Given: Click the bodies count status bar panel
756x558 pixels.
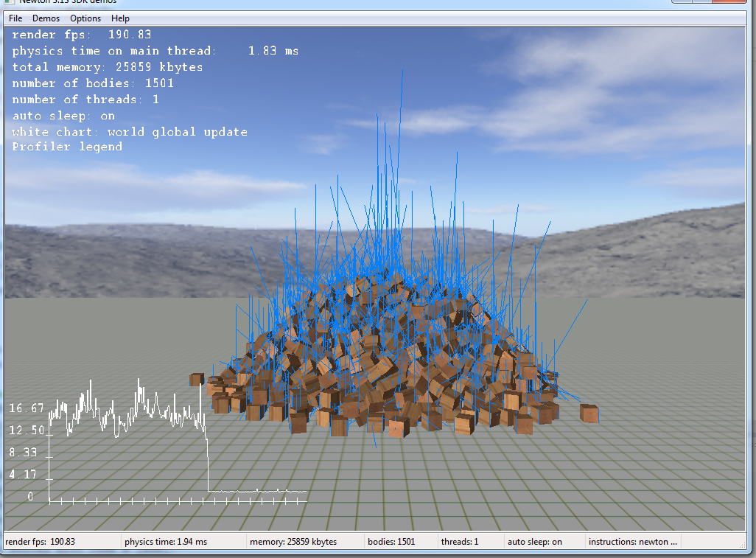Looking at the screenshot, I should [391, 542].
